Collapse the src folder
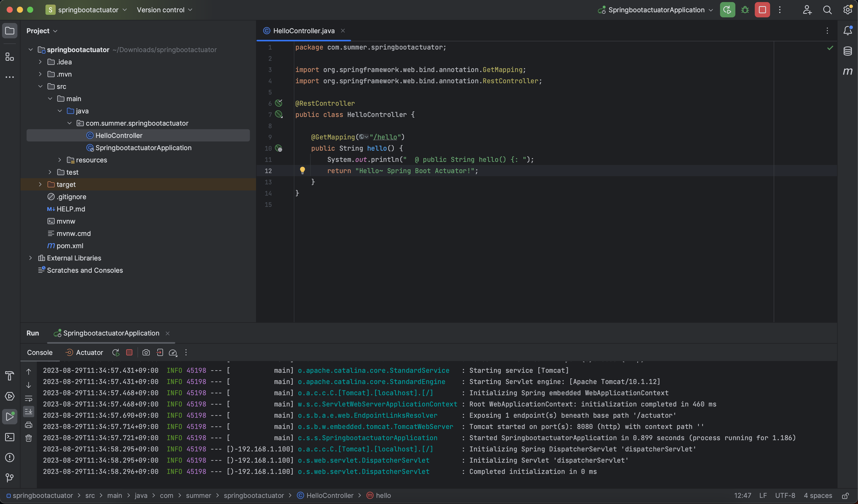This screenshot has width=858, height=504. tap(40, 87)
